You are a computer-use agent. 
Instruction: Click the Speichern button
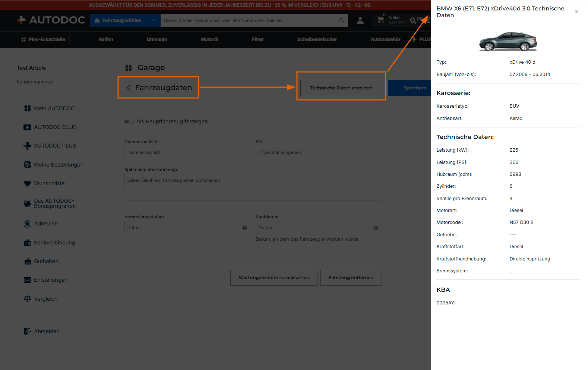tap(410, 88)
